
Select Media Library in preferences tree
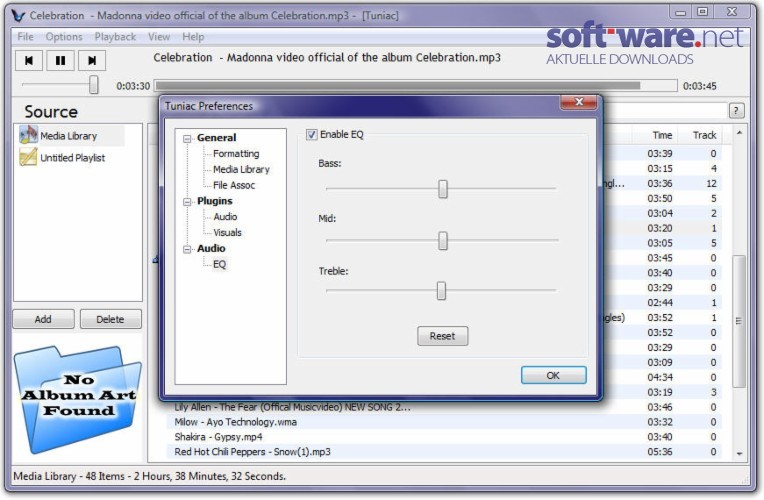click(241, 169)
